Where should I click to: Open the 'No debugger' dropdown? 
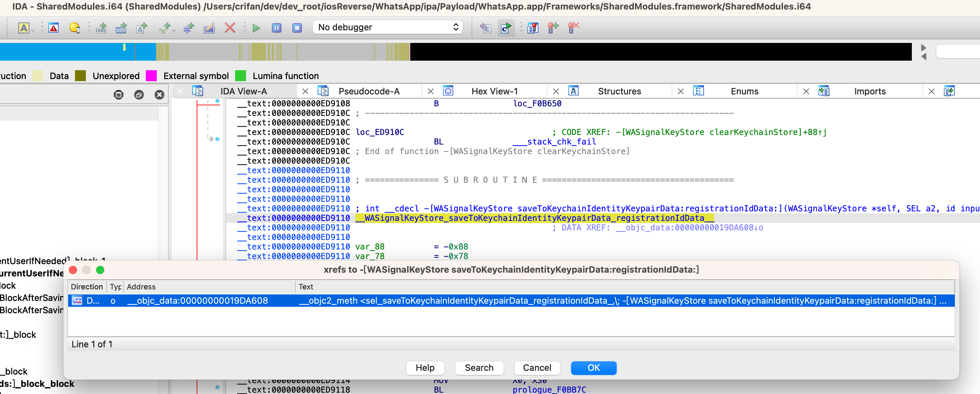click(388, 27)
